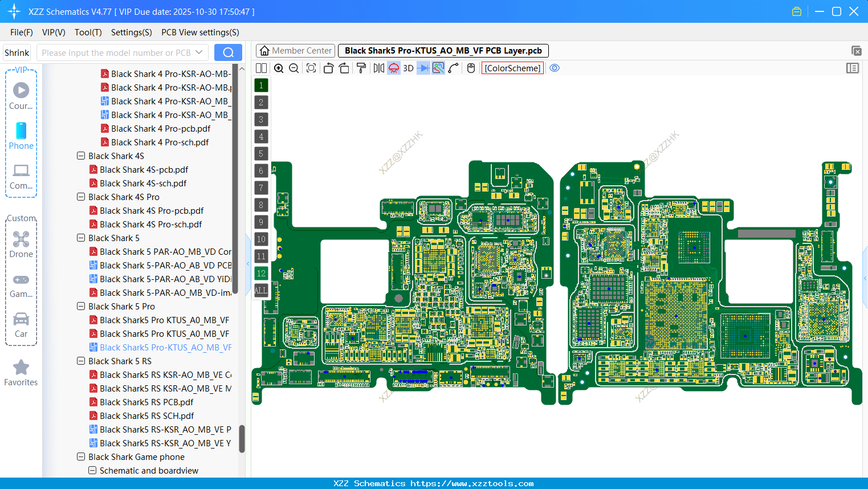Viewport: 868px width, 489px height.
Task: Switch to 3D view mode
Action: point(408,68)
